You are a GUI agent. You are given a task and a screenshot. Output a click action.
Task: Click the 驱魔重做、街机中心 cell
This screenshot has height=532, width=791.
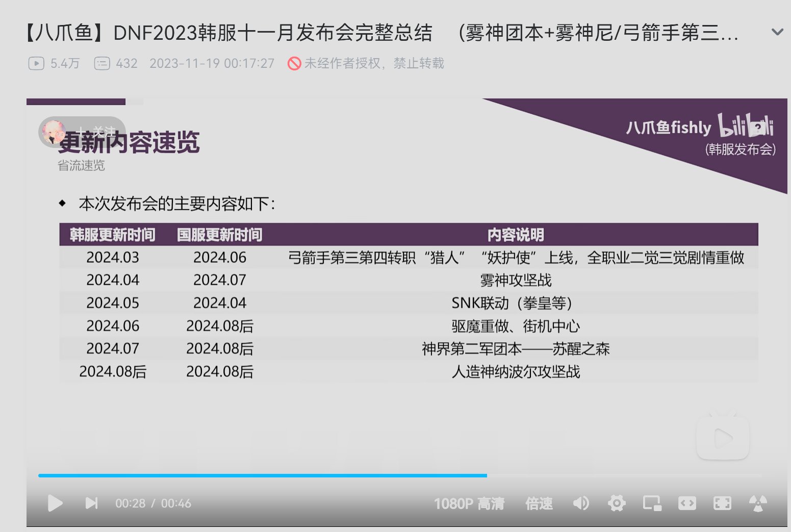(516, 326)
